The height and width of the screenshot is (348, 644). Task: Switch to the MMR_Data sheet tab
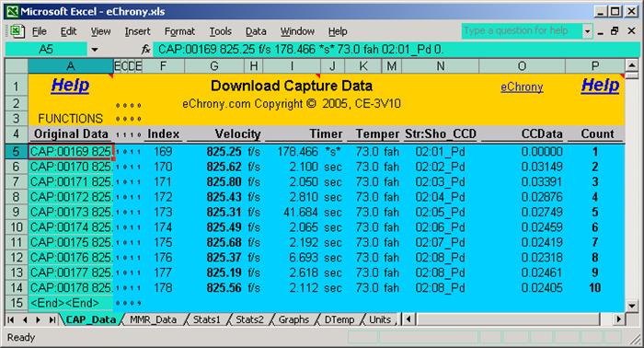coord(154,319)
